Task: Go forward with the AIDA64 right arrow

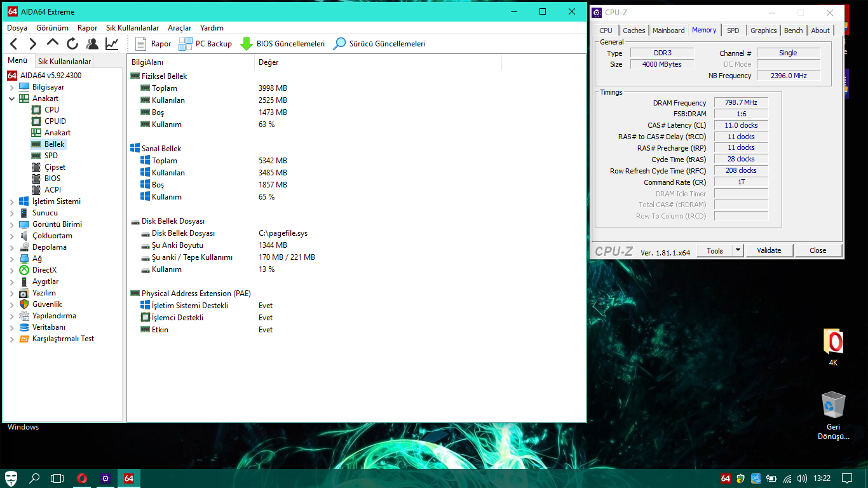Action: pos(33,44)
